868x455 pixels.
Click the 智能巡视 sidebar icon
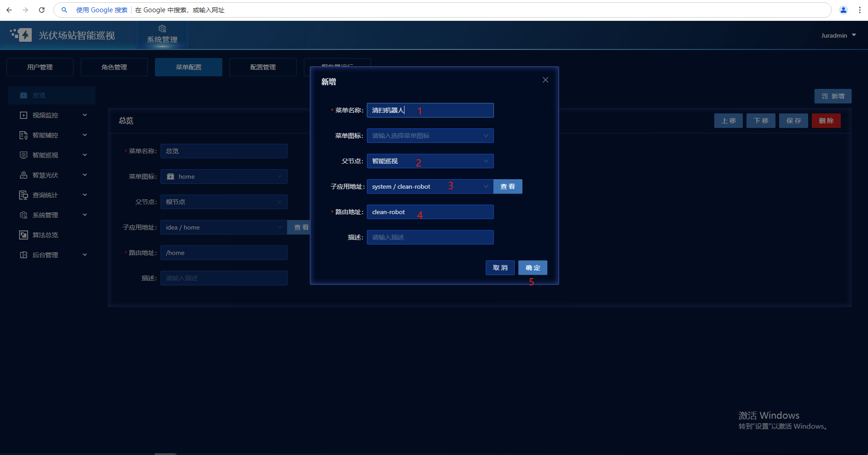24,155
